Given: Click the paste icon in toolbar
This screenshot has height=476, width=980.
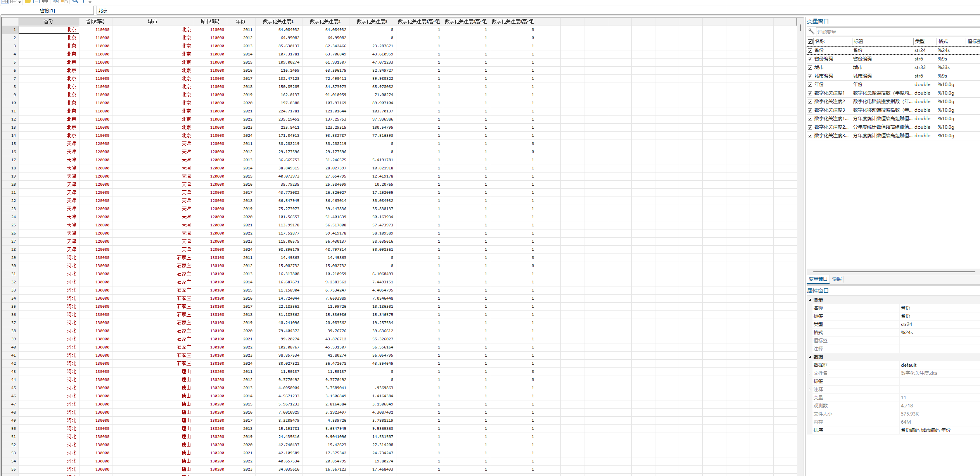Looking at the screenshot, I should coord(64,2).
